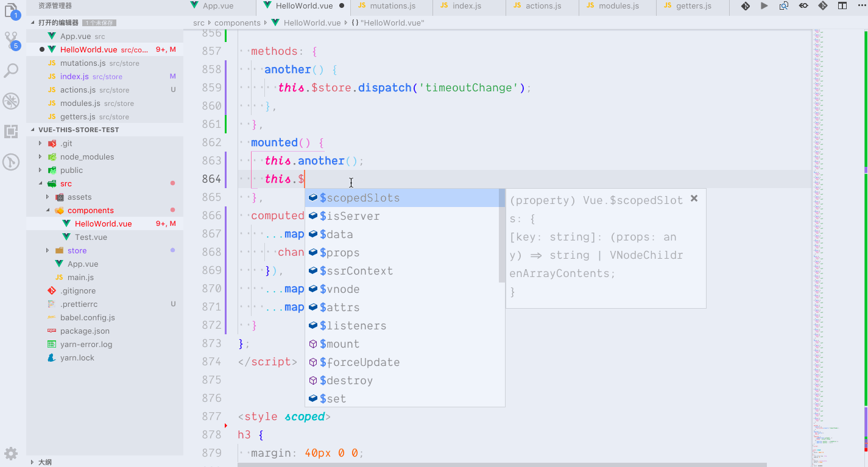This screenshot has height=467, width=868.
Task: Click the JS icon beside main.js
Action: (x=59, y=277)
